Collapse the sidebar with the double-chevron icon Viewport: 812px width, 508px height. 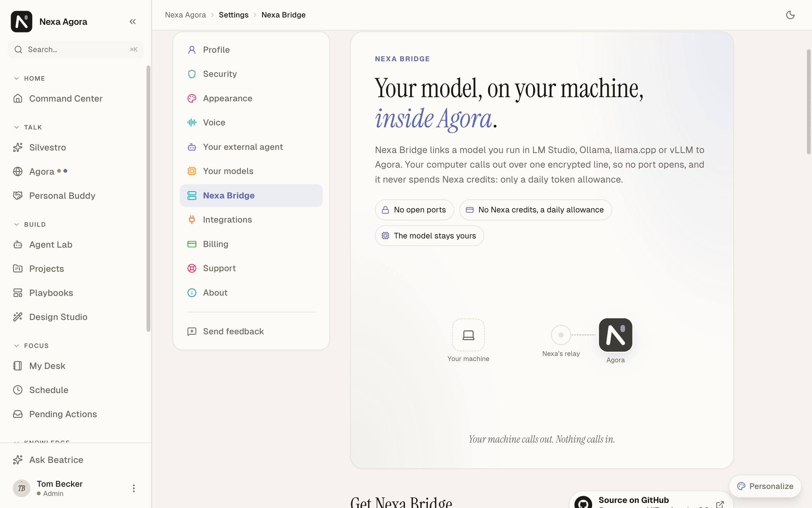click(133, 22)
